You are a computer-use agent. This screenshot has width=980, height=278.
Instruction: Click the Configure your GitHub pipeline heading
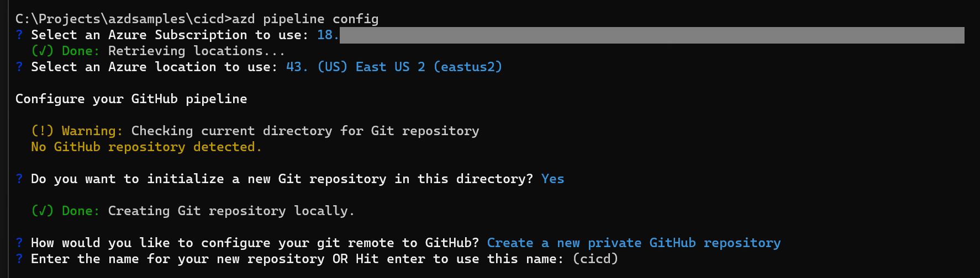click(x=131, y=99)
